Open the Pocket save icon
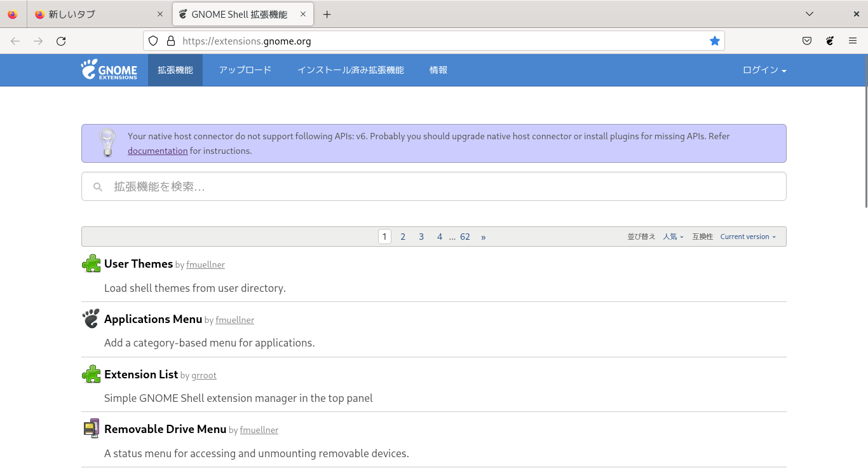Screen dimensions: 868x468 tap(807, 41)
